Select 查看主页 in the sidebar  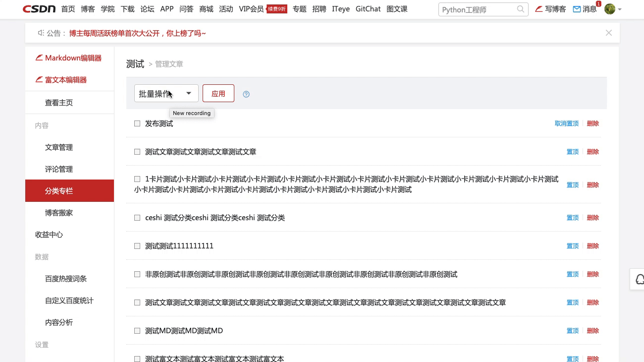tap(59, 103)
